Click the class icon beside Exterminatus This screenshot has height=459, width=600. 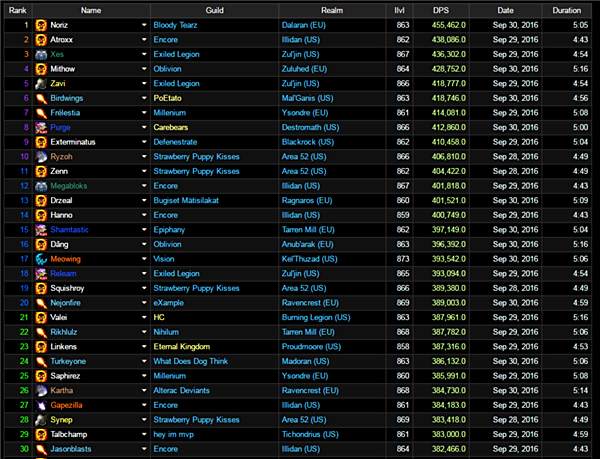(41, 142)
